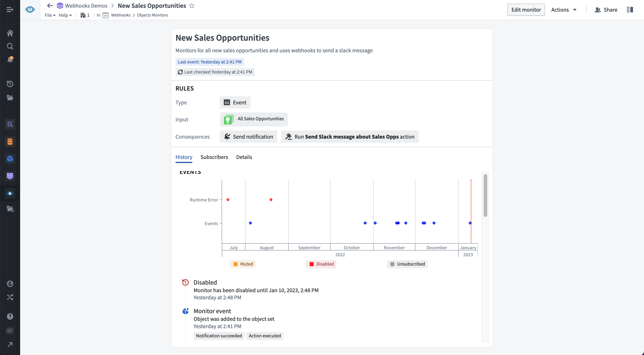Open the help question mark icon
This screenshot has height=355, width=644.
pyautogui.click(x=10, y=317)
